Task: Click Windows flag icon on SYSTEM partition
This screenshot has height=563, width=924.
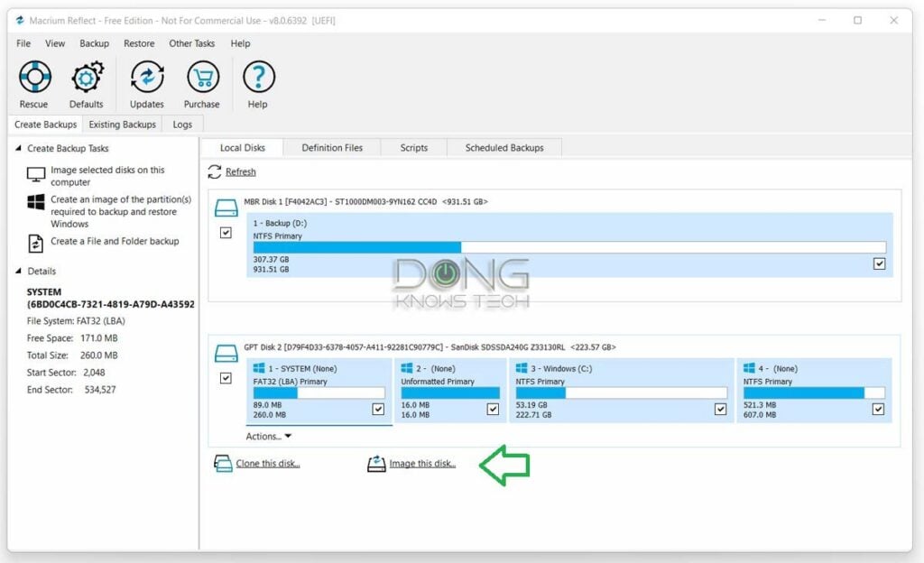Action: (x=259, y=368)
